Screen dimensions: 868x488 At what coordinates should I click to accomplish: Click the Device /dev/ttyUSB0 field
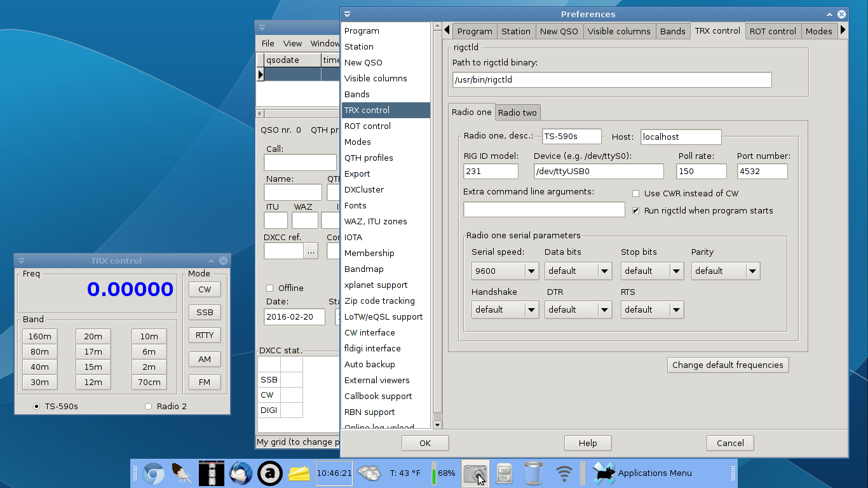tap(599, 172)
